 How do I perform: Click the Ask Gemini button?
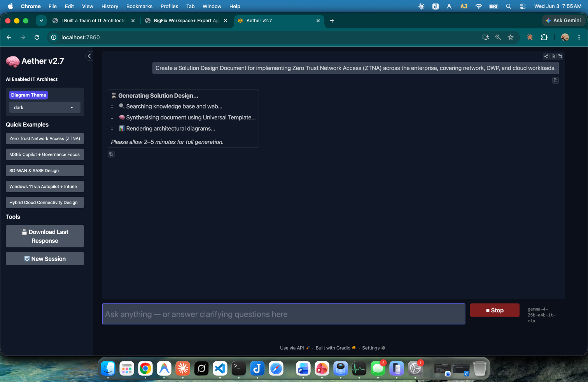[x=563, y=21]
